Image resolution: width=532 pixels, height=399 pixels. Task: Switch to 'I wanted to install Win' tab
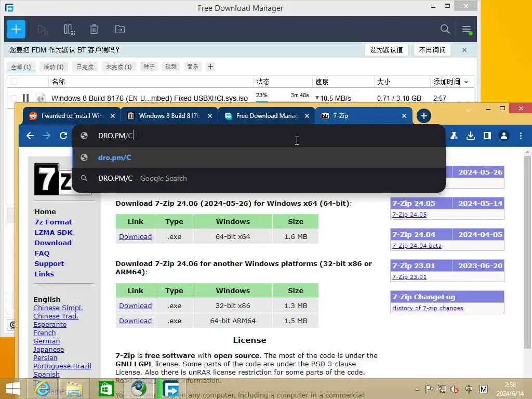[x=72, y=116]
